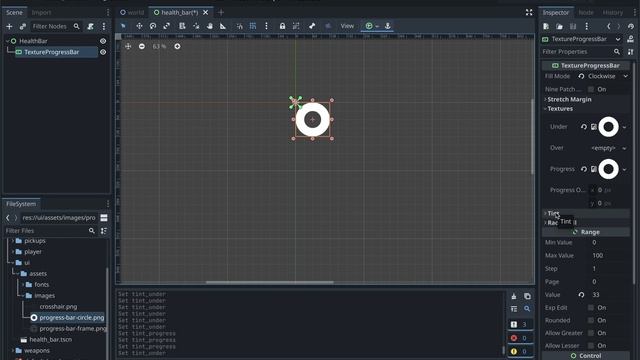This screenshot has width=640, height=360.
Task: Select the HealthBar root node
Action: point(33,41)
